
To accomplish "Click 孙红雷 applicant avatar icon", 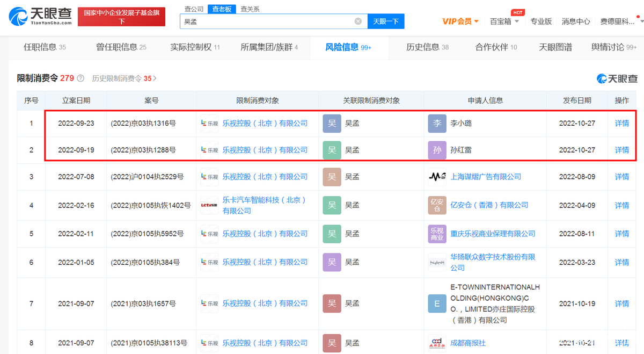I will [437, 150].
